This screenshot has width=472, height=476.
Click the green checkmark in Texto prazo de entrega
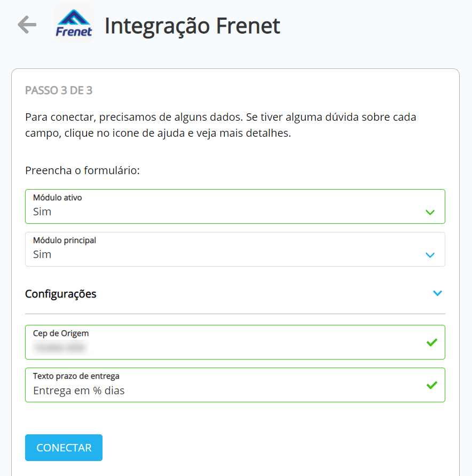432,385
